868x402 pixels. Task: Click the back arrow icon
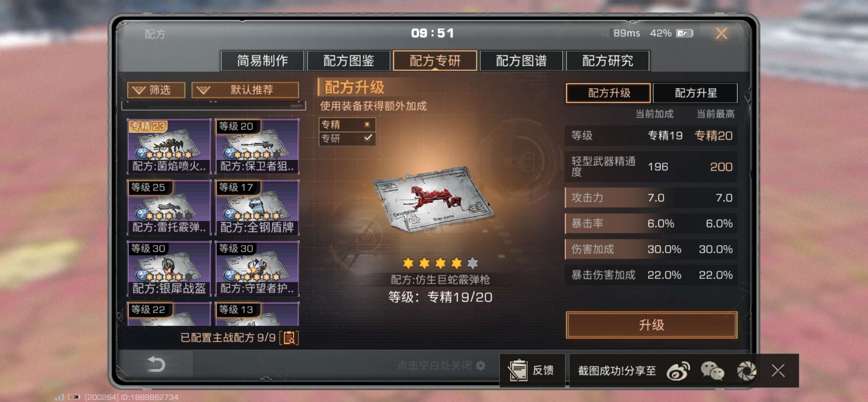point(156,364)
